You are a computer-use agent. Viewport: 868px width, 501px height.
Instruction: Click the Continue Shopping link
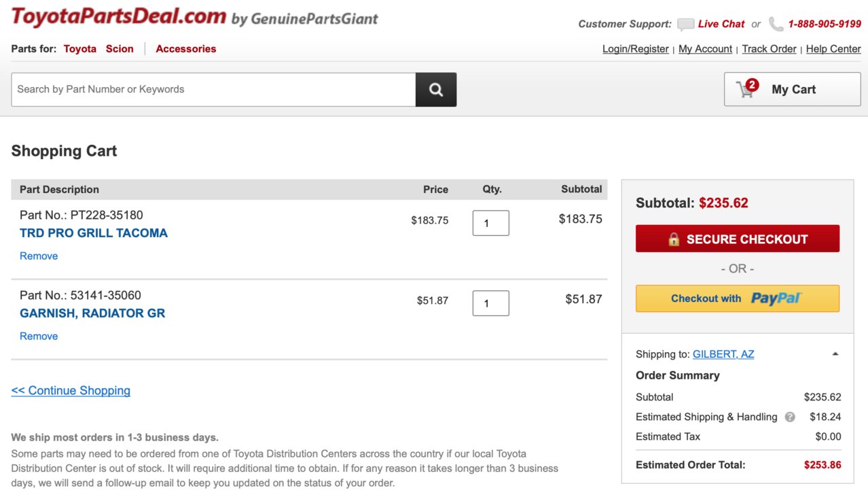click(x=71, y=391)
